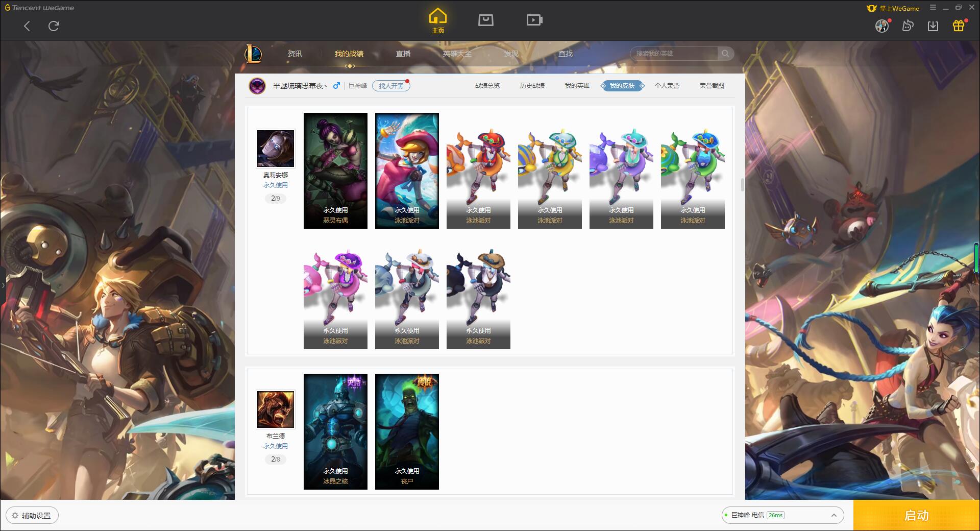Open the 主页 home tab
This screenshot has height=531, width=980.
pyautogui.click(x=437, y=21)
